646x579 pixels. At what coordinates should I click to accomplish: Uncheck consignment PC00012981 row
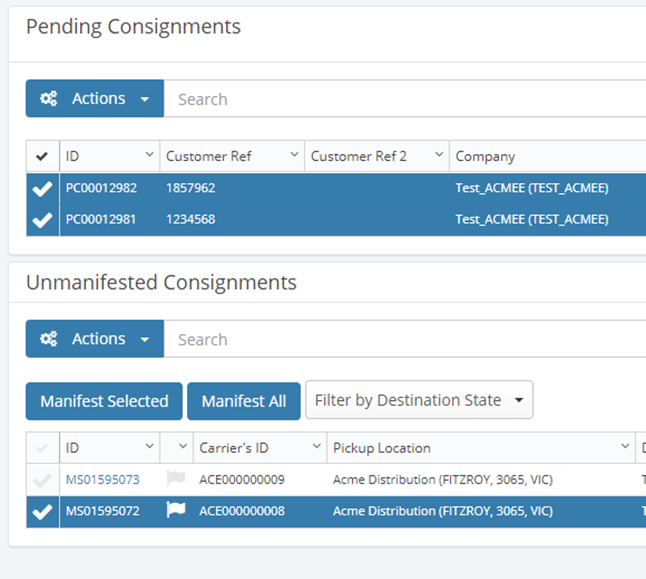pyautogui.click(x=42, y=219)
